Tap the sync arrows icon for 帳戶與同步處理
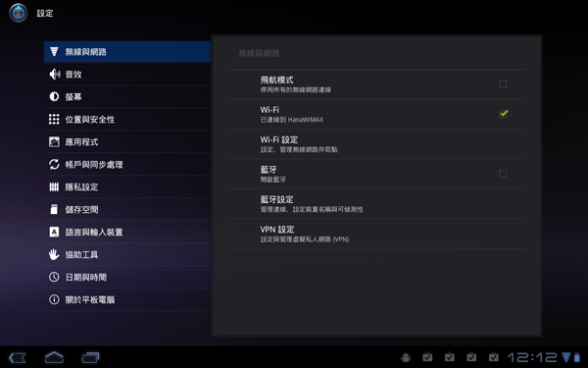588x368 pixels. (54, 165)
